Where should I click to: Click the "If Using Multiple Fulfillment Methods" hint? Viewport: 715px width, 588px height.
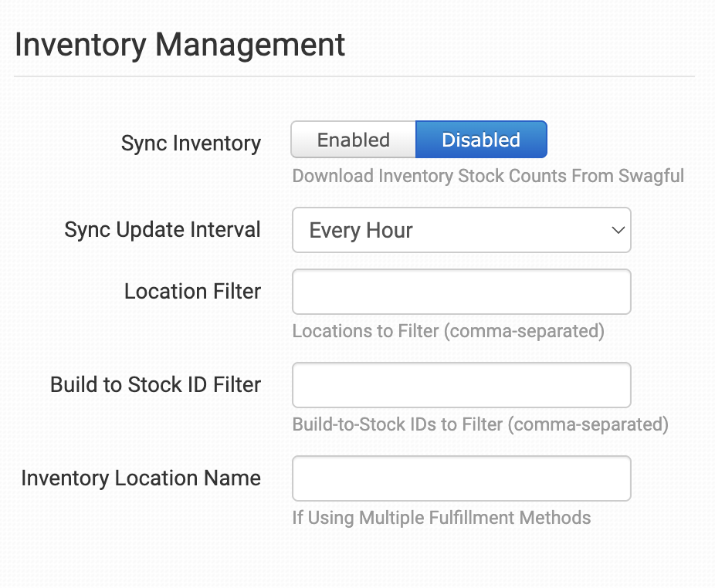[x=441, y=518]
